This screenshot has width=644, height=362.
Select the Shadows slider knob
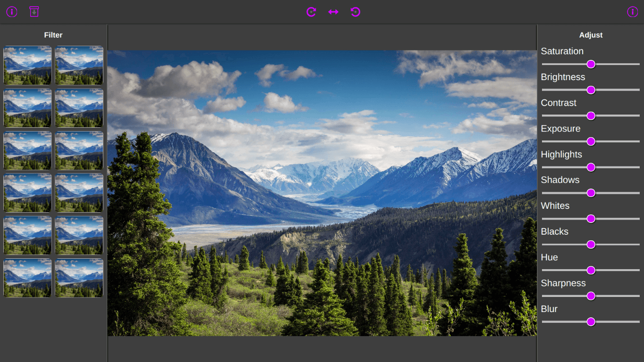[x=591, y=193]
